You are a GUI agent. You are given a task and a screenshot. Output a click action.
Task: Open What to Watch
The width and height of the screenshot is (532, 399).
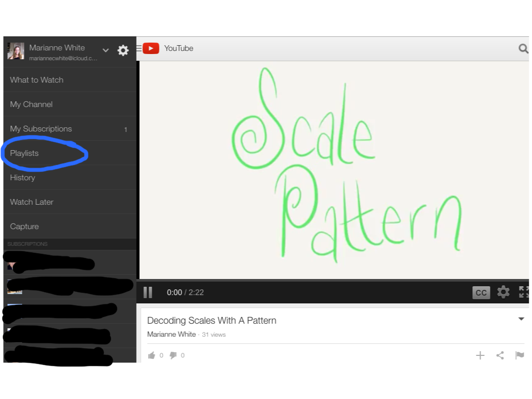click(x=70, y=79)
